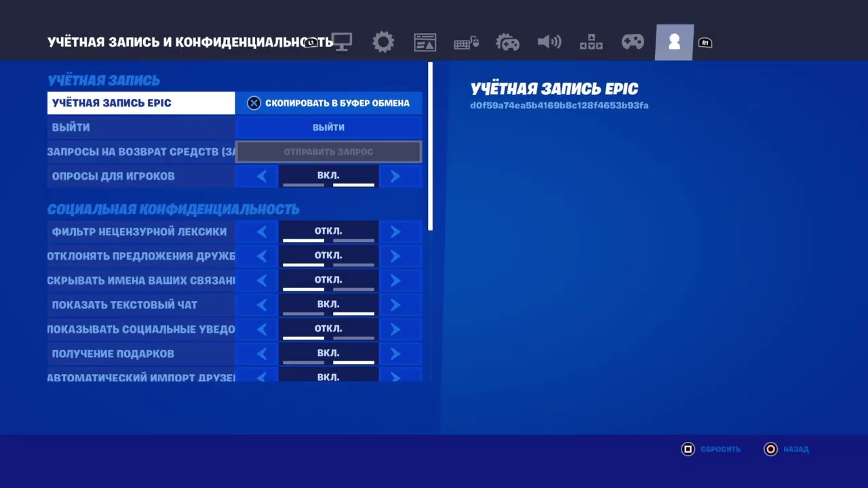The width and height of the screenshot is (868, 488).
Task: Toggle Скрывать имена ваших ОТКЛ. value
Action: click(x=328, y=281)
